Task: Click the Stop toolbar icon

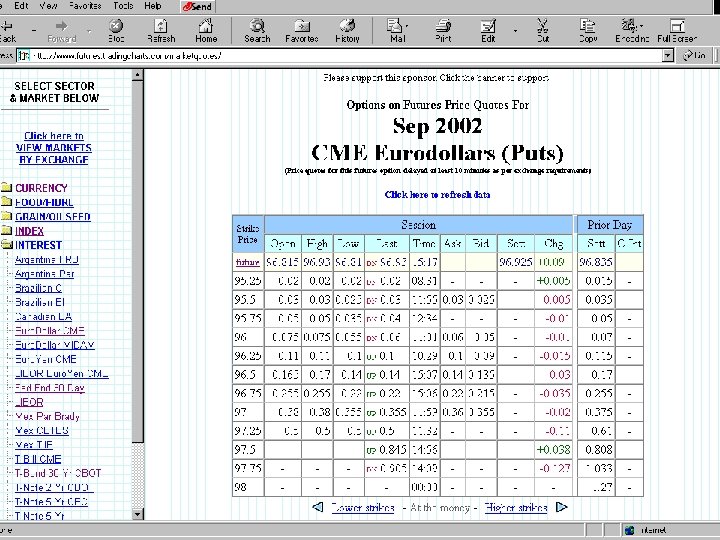Action: (x=116, y=31)
